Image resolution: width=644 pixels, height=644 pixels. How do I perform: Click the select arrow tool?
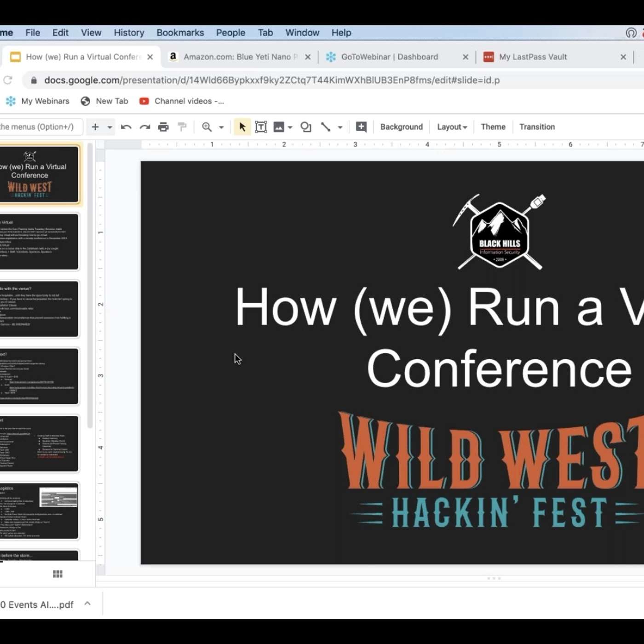click(241, 126)
